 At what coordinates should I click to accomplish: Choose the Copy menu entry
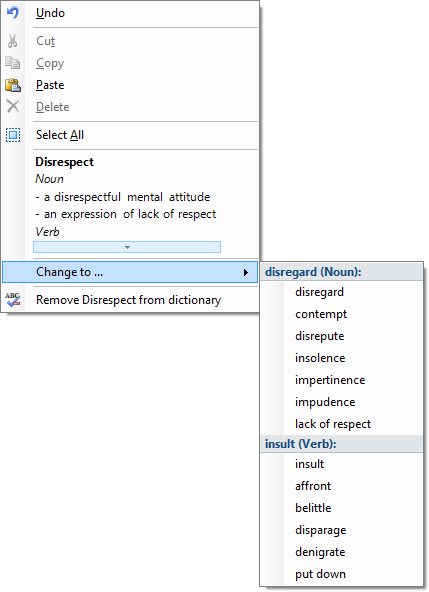tap(130, 63)
